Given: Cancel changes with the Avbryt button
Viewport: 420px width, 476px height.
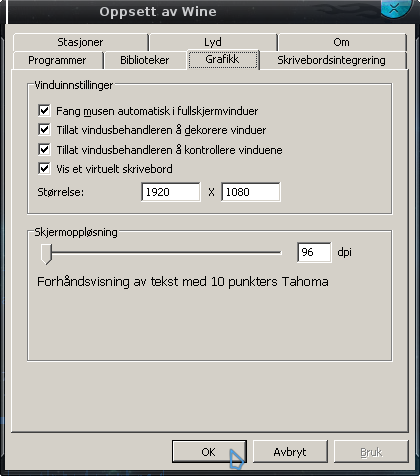Looking at the screenshot, I should (x=290, y=452).
